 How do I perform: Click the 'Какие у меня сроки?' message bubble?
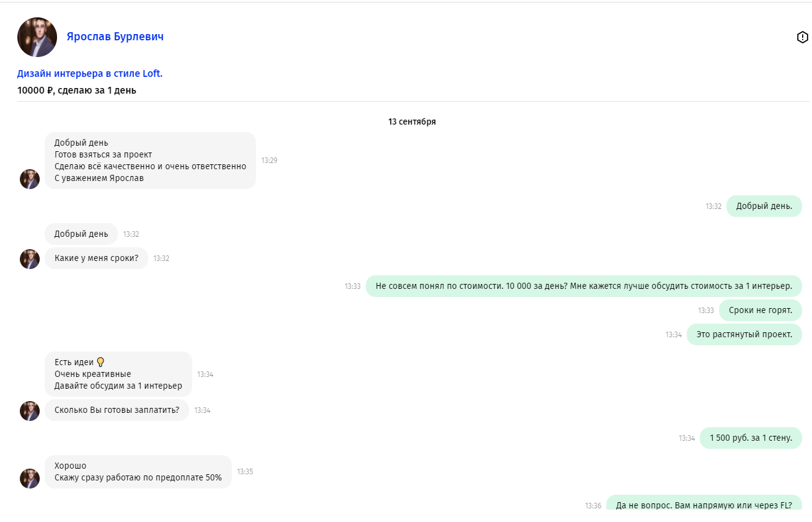click(x=96, y=259)
